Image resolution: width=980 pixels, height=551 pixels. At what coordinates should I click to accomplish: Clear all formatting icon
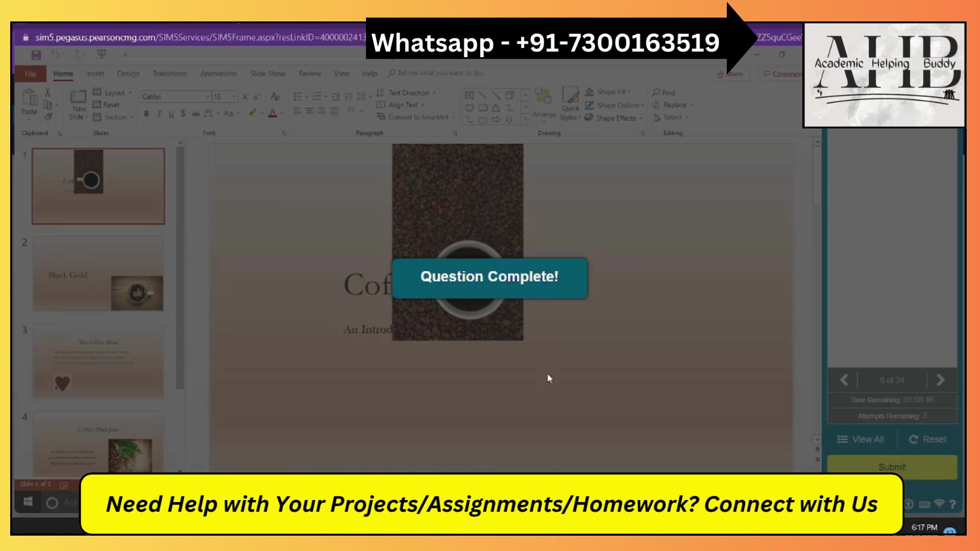(x=275, y=96)
